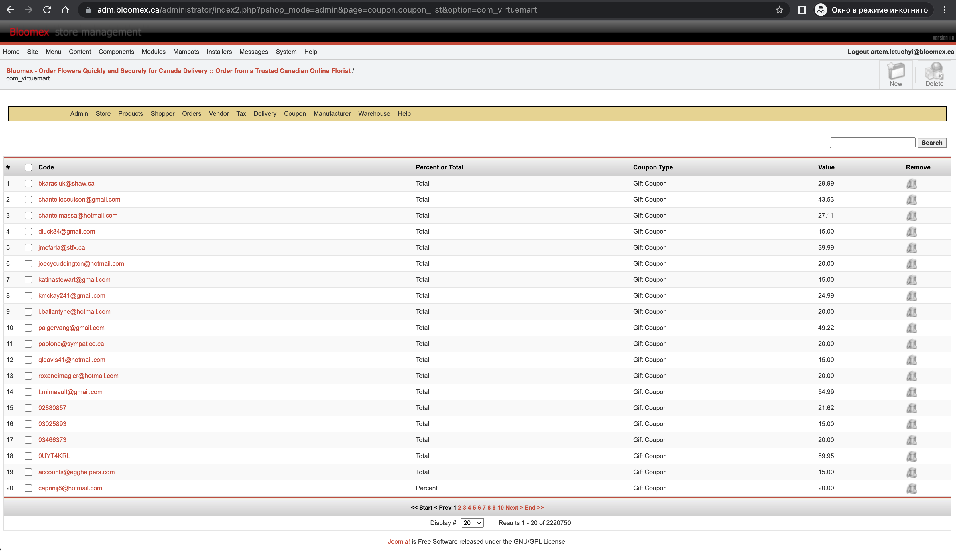Remove coupon t.mimeault@gmail.com via trash icon
The width and height of the screenshot is (956, 560).
click(912, 393)
